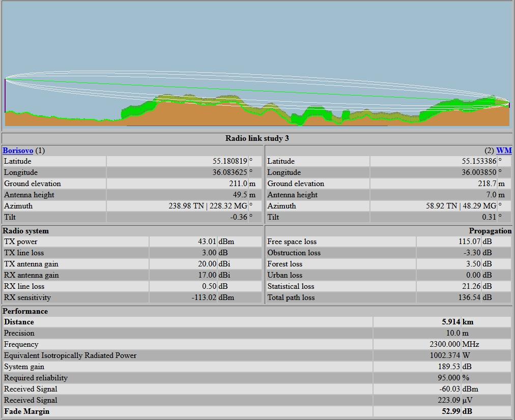Click the "Radio link study 3" title
Viewport: 515px width, 420px height.
pos(257,138)
